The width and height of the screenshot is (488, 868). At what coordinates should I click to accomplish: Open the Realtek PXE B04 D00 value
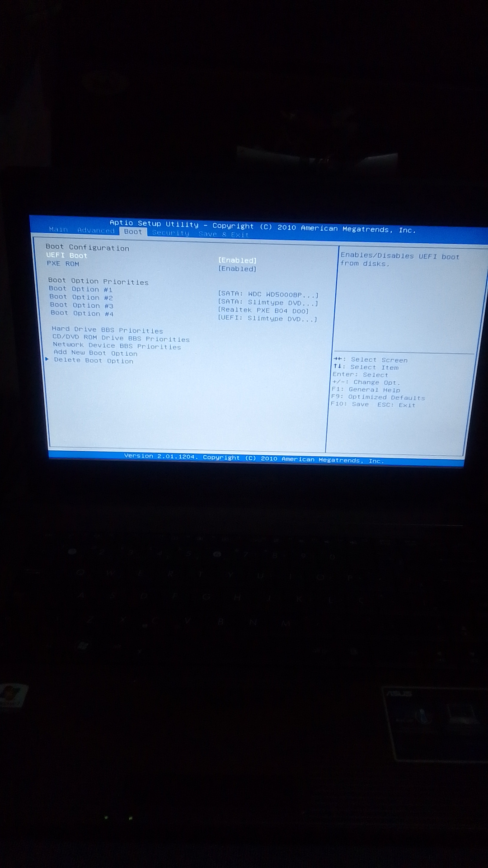[263, 311]
